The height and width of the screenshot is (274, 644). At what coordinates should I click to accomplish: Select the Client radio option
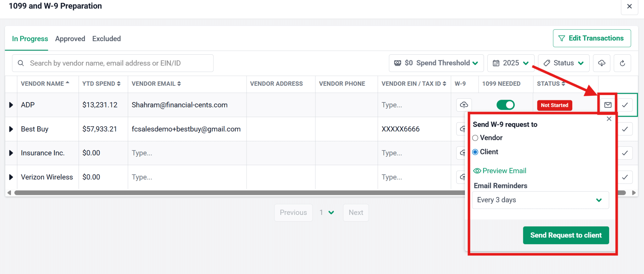click(475, 152)
